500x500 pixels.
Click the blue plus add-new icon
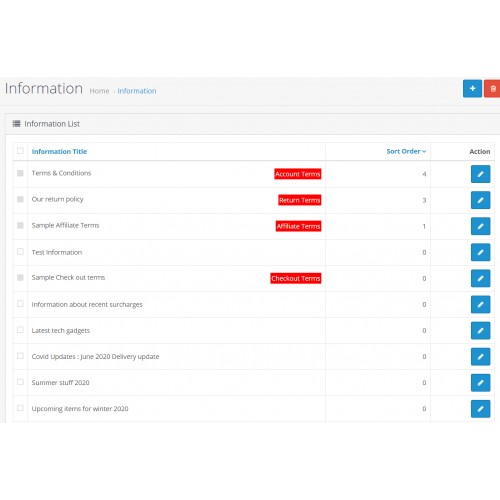coord(472,88)
